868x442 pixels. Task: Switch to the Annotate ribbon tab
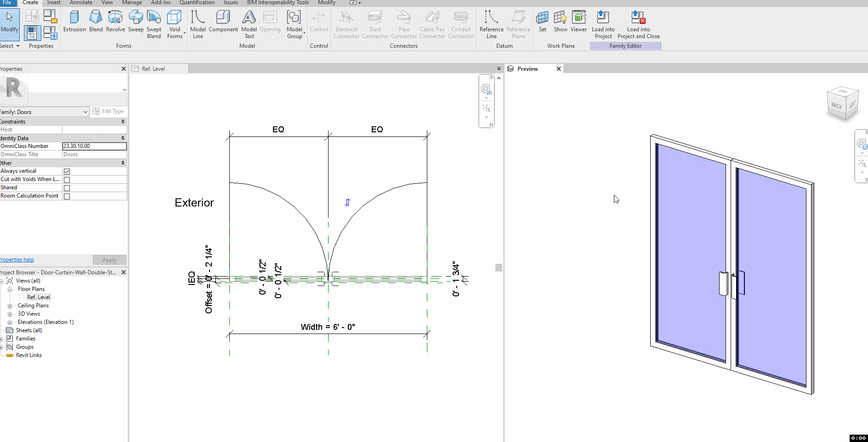click(x=81, y=3)
